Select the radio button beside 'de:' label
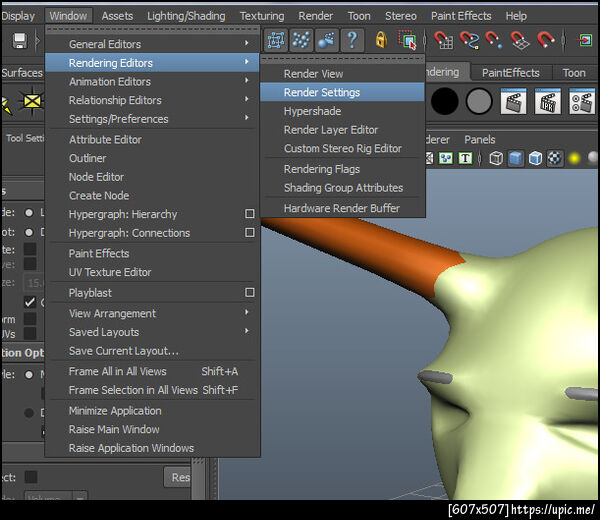 (x=29, y=213)
